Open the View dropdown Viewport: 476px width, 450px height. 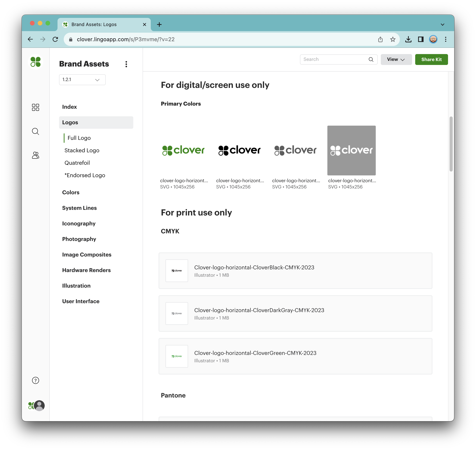pyautogui.click(x=396, y=60)
